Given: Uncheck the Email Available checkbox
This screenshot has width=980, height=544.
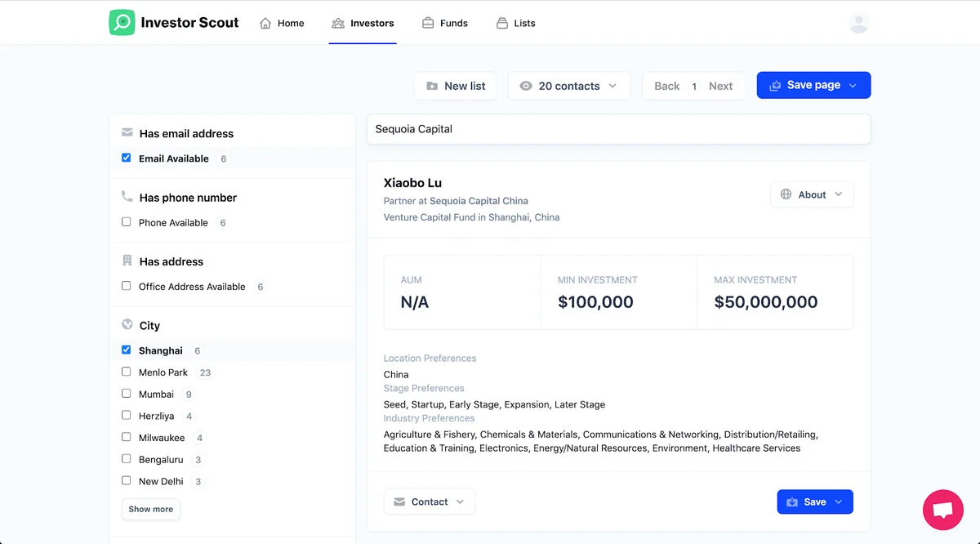Looking at the screenshot, I should click(x=126, y=158).
